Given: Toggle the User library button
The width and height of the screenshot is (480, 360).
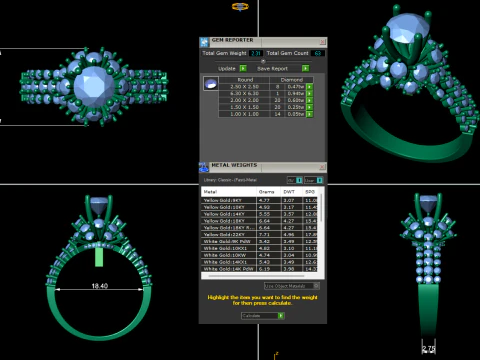Looking at the screenshot, I should pyautogui.click(x=313, y=180).
